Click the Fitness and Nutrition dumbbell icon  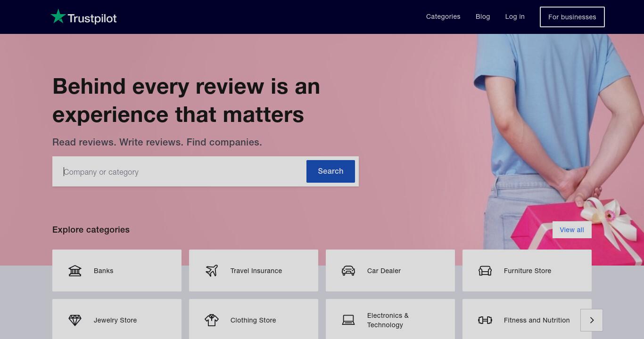485,320
